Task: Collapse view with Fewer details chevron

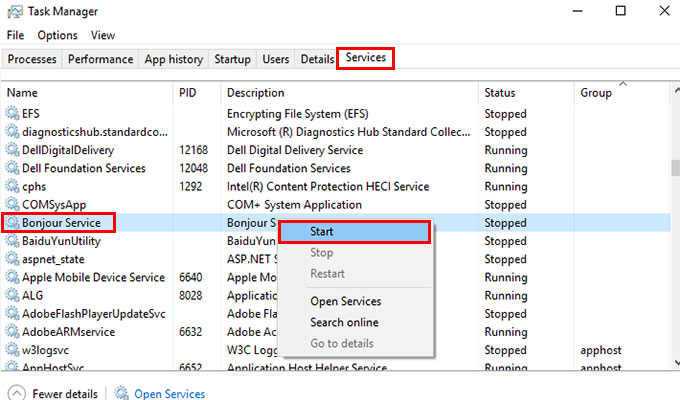Action: click(16, 393)
